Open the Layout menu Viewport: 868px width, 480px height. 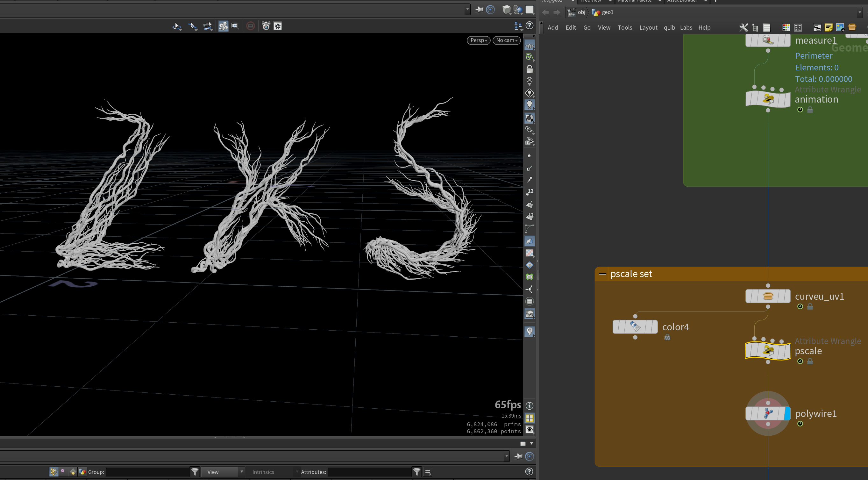click(648, 28)
